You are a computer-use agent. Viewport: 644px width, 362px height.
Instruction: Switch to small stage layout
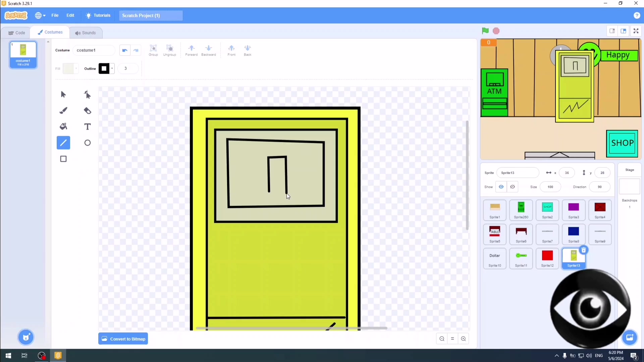612,31
